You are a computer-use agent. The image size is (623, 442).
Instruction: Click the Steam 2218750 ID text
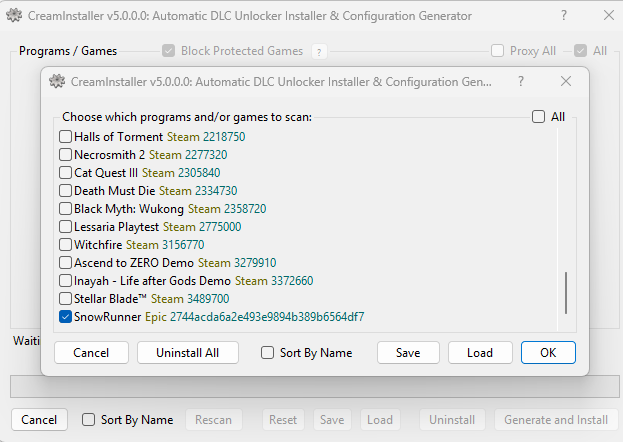206,137
